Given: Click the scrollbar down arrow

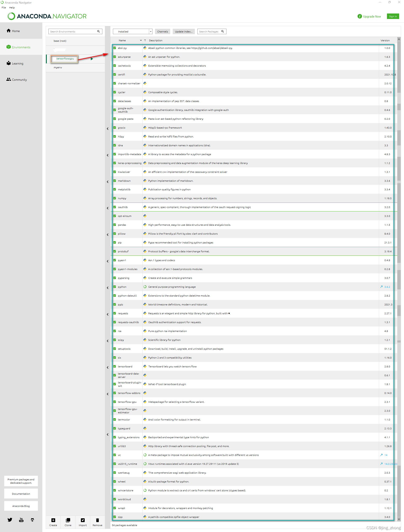Looking at the screenshot, I should click(399, 519).
